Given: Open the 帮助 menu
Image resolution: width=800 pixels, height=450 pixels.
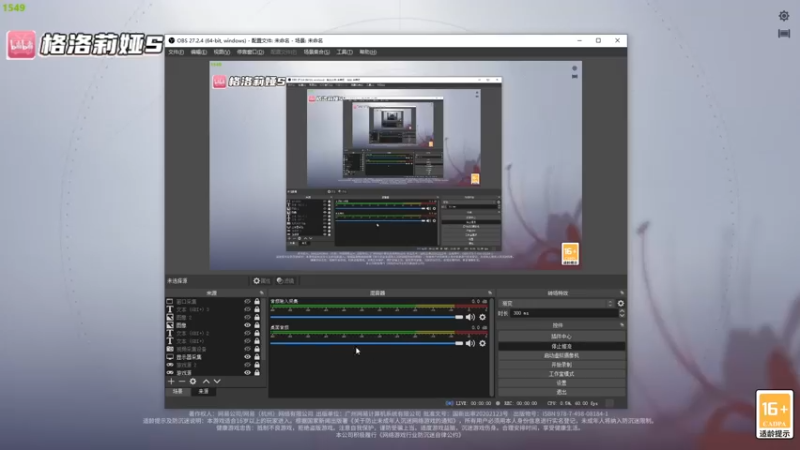Looking at the screenshot, I should [x=367, y=52].
